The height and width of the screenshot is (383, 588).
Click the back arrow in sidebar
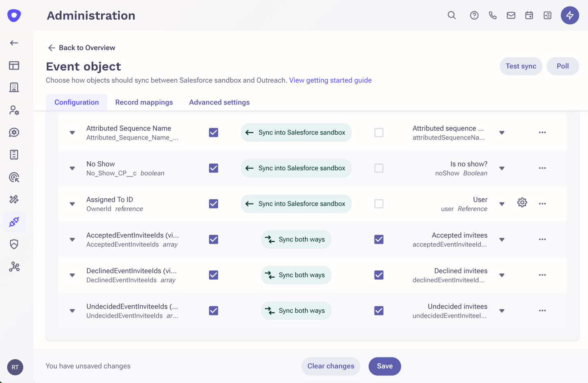14,43
